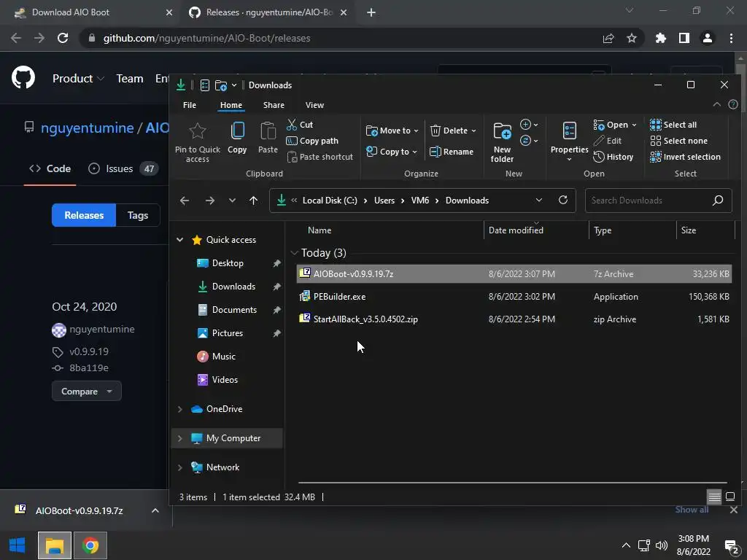Expand Network tree node
The height and width of the screenshot is (560, 747).
(x=180, y=467)
